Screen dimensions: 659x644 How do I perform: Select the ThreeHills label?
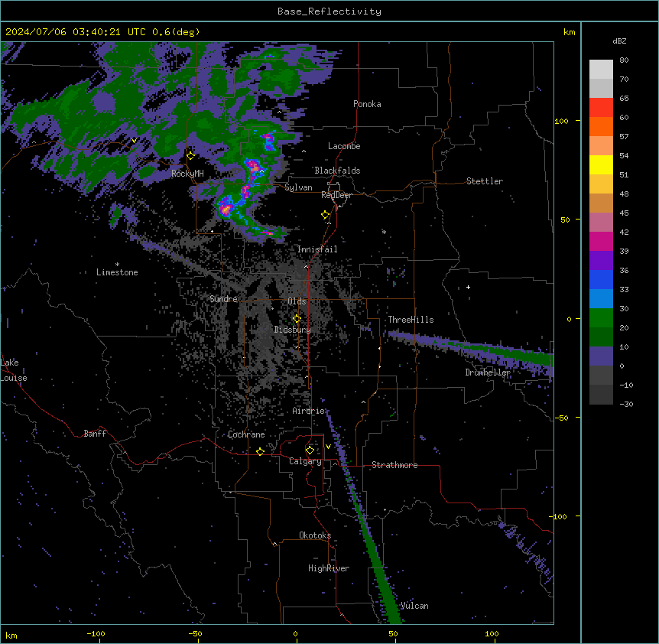tap(411, 320)
